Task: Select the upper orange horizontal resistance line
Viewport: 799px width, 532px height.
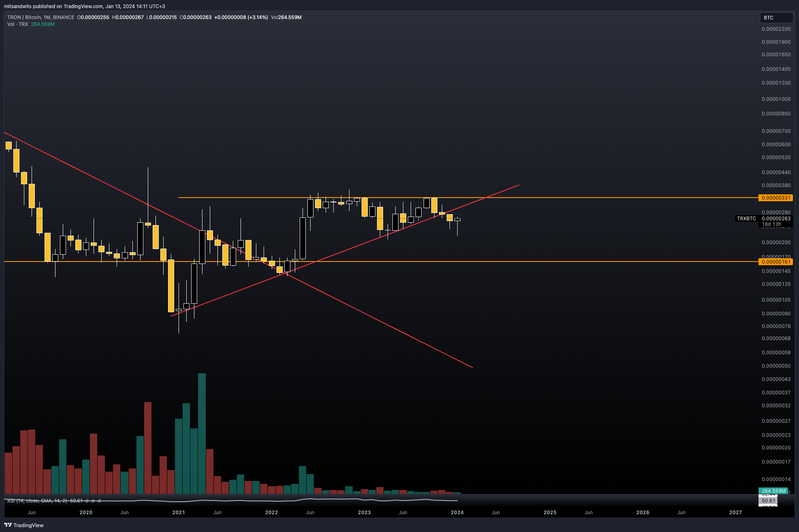Action: click(468, 198)
